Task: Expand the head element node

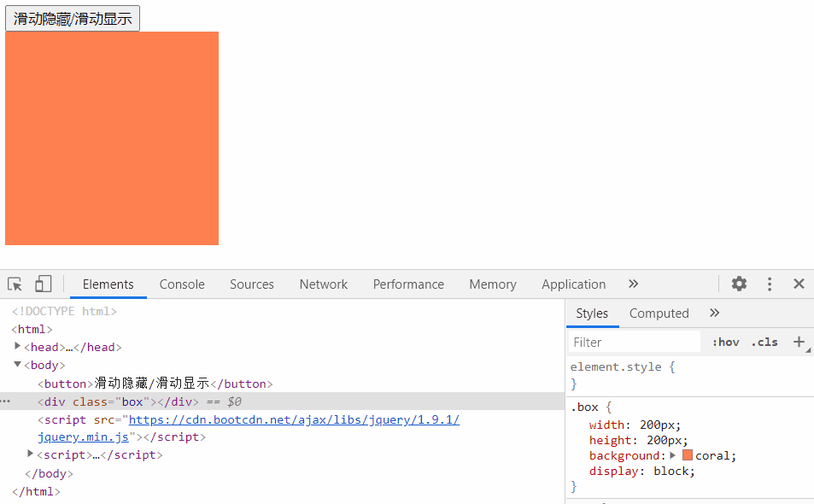Action: click(x=18, y=346)
